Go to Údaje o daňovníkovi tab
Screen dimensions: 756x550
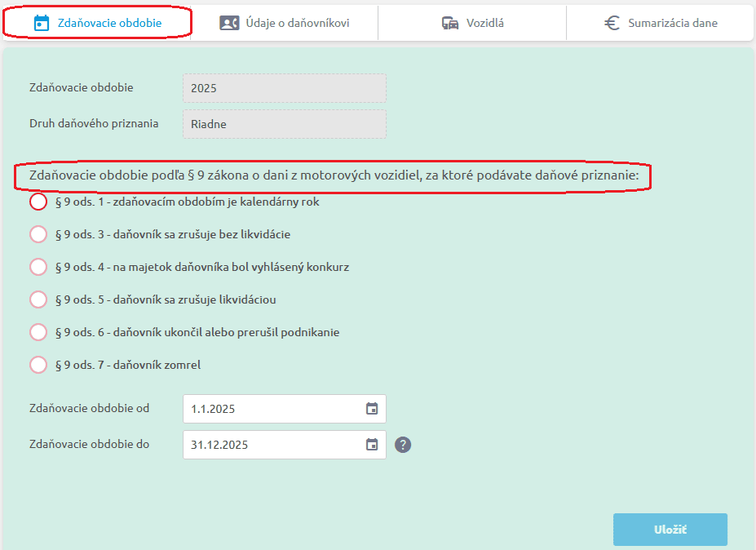[297, 23]
